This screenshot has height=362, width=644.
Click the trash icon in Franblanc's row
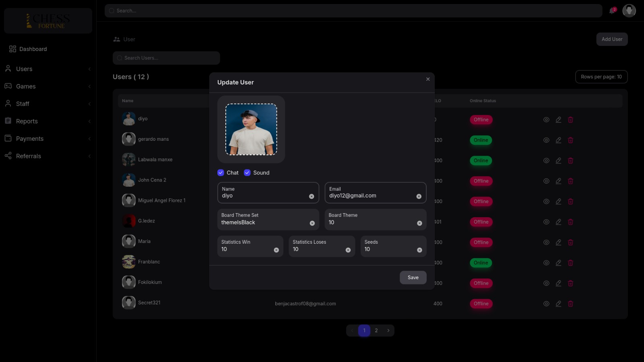click(570, 263)
